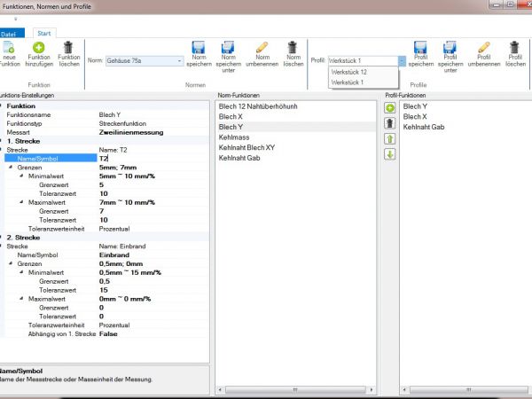Select Blech X in Profil-Funktionen list
This screenshot has width=532, height=399.
coord(415,117)
